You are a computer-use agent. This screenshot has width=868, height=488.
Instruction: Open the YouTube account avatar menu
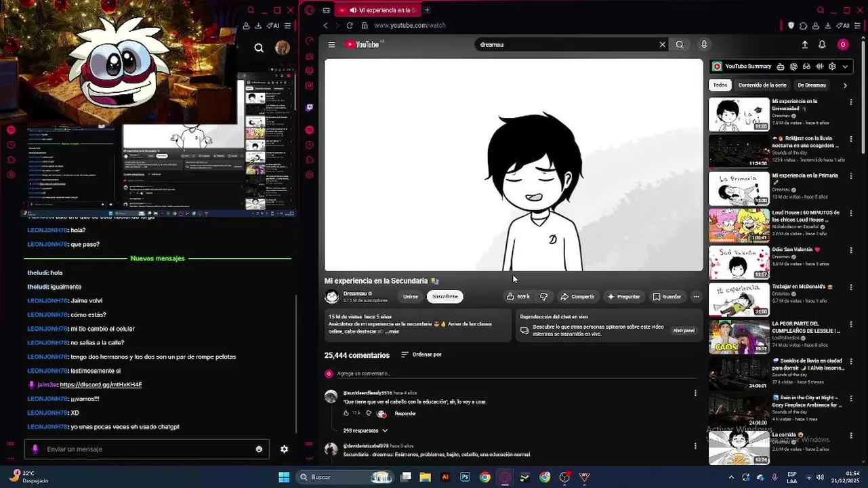843,45
